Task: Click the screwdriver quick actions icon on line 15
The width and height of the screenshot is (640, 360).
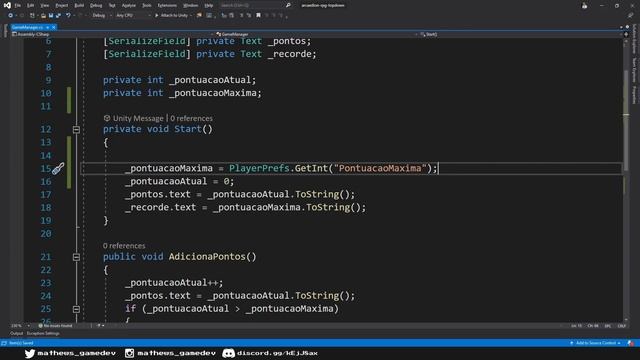Action: point(58,168)
